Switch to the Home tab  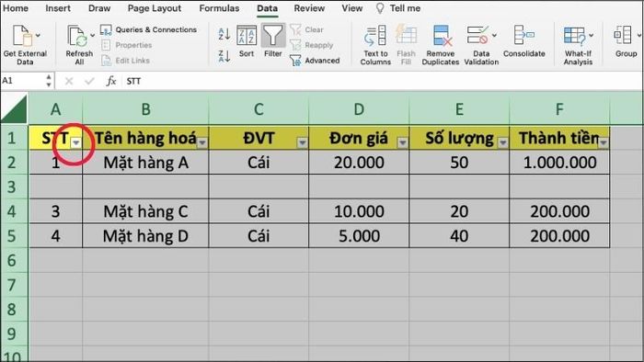pos(16,8)
